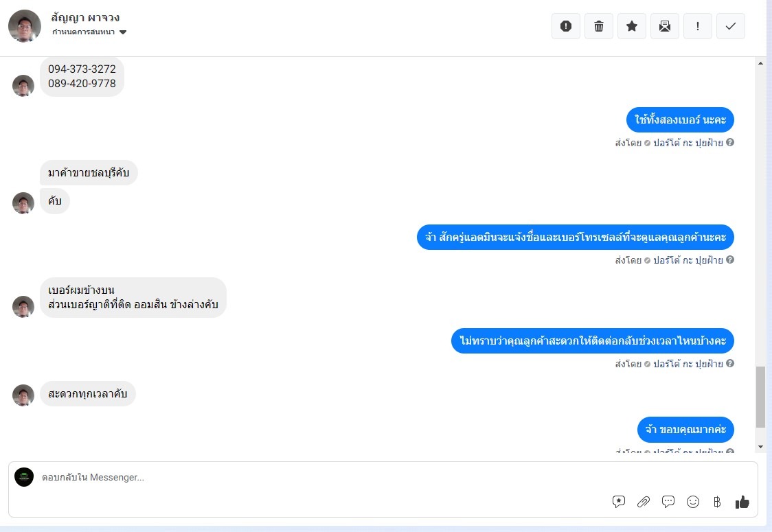Image resolution: width=772 pixels, height=532 pixels.
Task: Click help icon under ใช้ทั้งสองเบอร์ message
Action: pos(730,143)
